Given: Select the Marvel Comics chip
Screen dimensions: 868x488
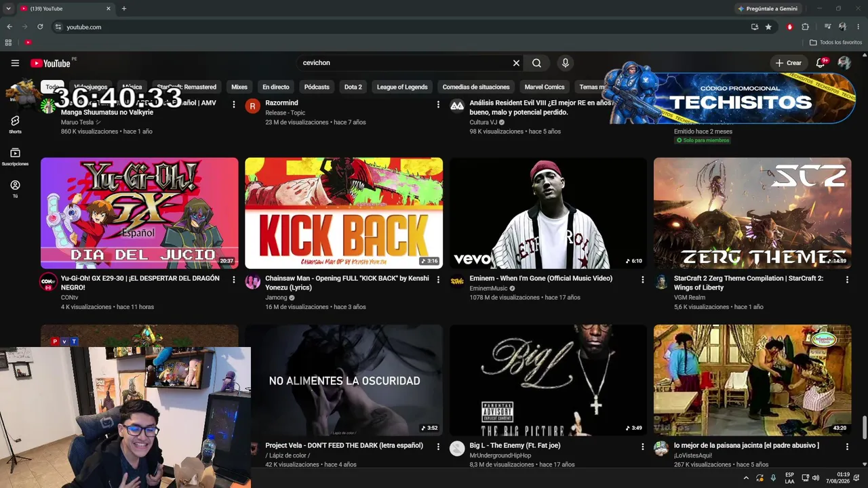Looking at the screenshot, I should pyautogui.click(x=545, y=87).
